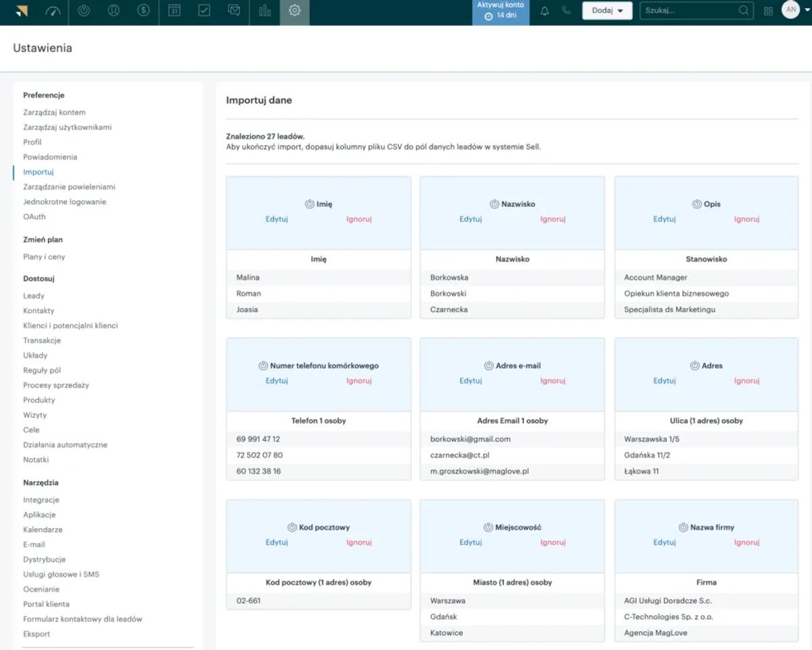Open the Leads target icon in top bar

(x=84, y=11)
